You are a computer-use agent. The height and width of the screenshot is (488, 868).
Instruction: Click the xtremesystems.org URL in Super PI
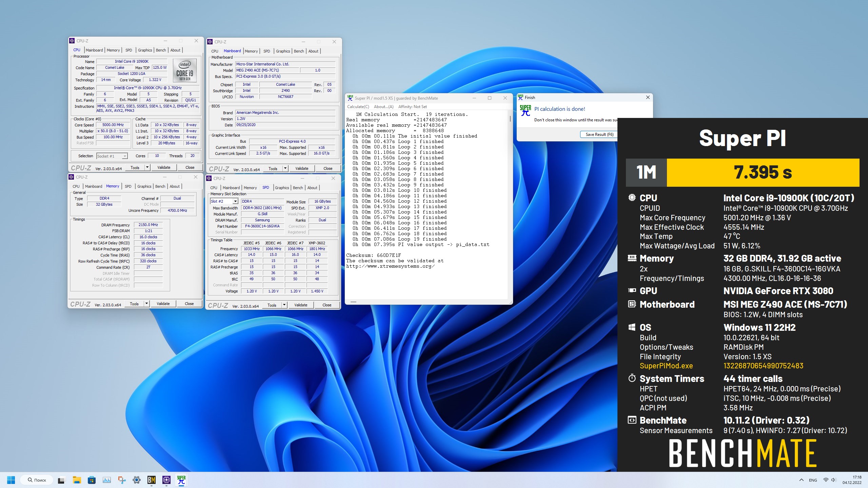tap(390, 266)
